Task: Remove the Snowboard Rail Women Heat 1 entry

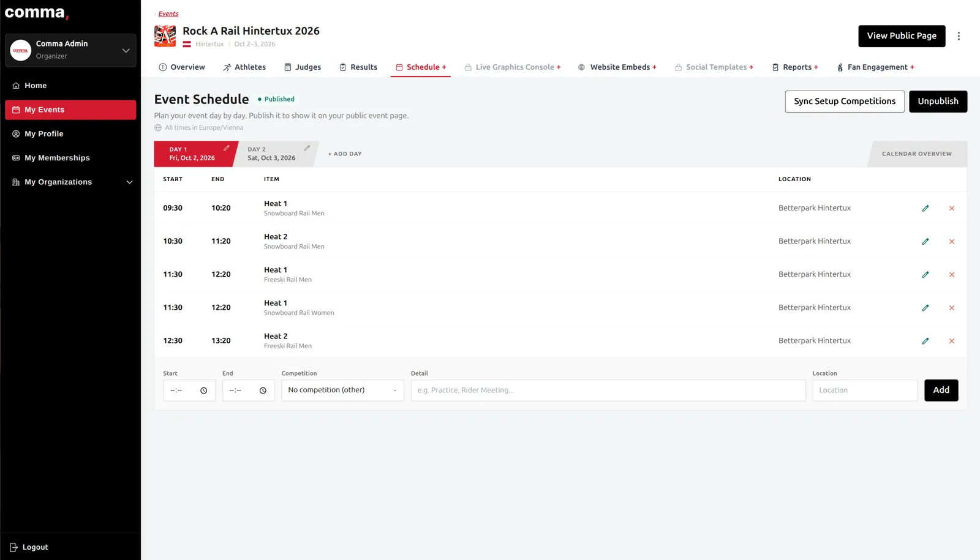Action: [x=952, y=308]
